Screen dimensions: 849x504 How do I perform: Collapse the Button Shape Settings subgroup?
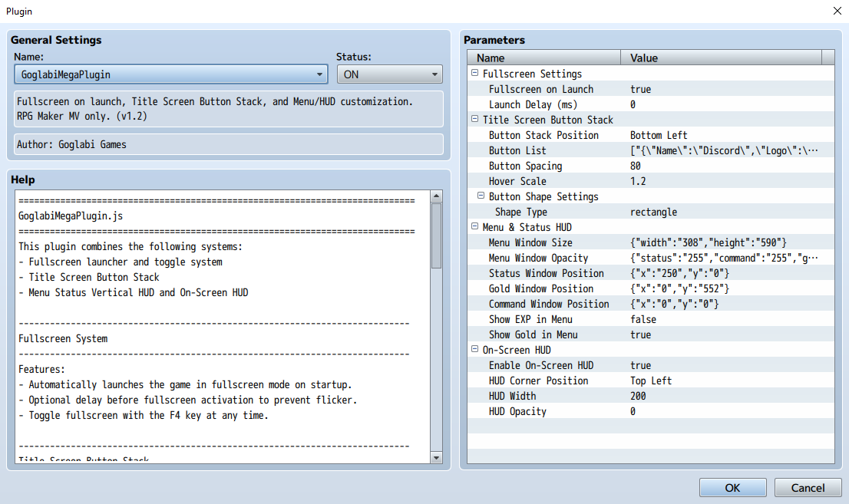[482, 196]
